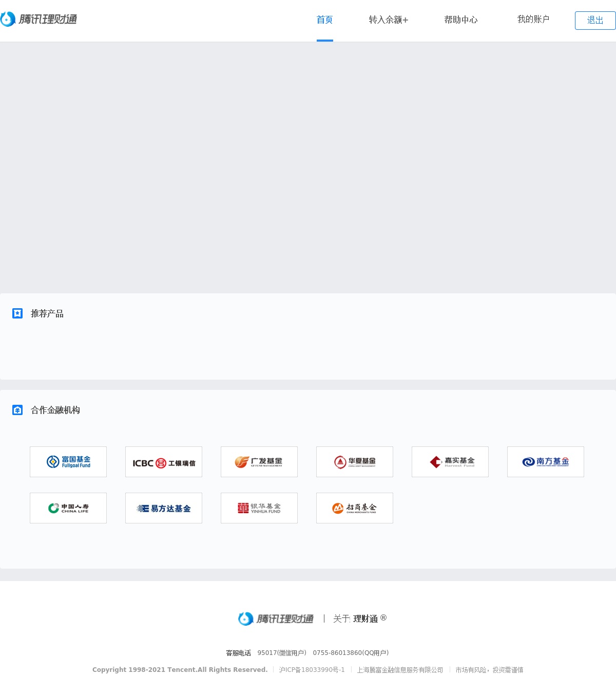Select the ICBC 工银瑞信 logo
Screen dimensions: 616x694
click(x=164, y=462)
